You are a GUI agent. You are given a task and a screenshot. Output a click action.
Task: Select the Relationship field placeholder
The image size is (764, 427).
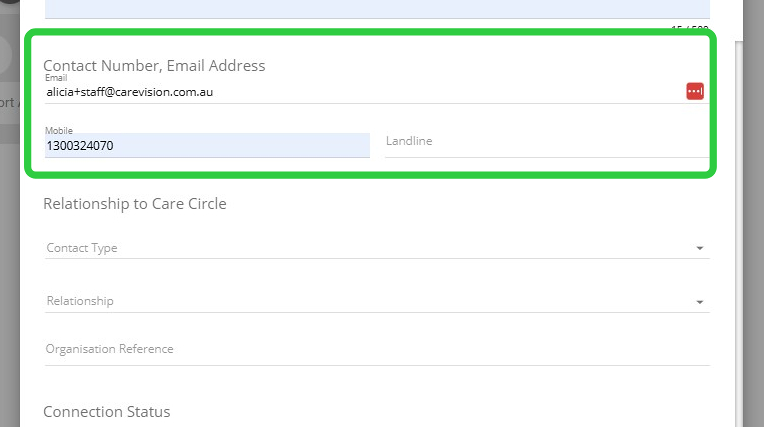coord(80,301)
